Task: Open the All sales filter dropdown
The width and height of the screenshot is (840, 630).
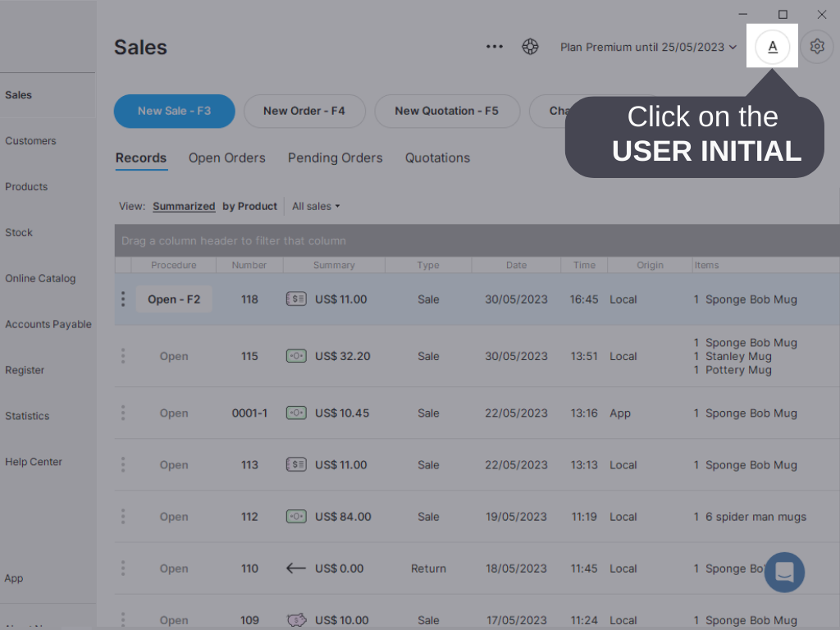Action: tap(316, 206)
